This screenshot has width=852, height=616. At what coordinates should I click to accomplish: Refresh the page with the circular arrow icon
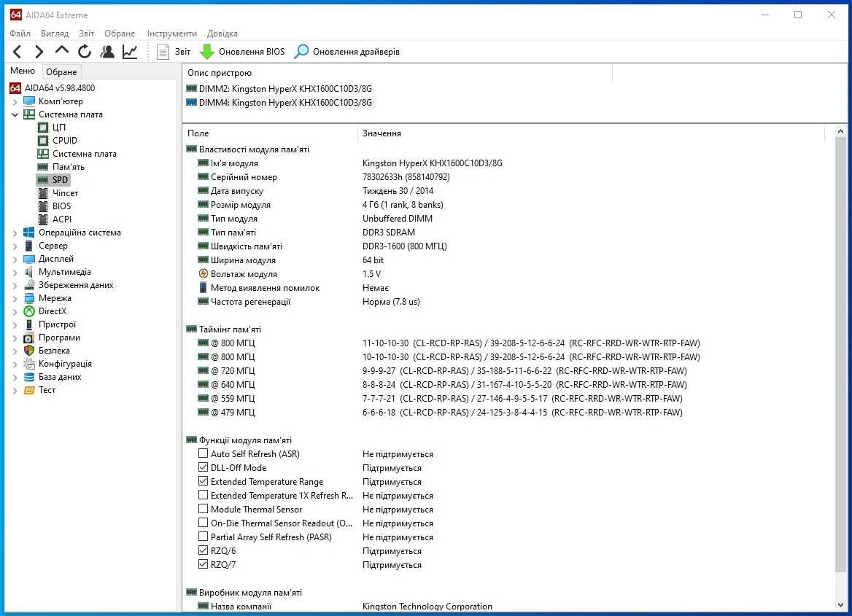(x=84, y=52)
